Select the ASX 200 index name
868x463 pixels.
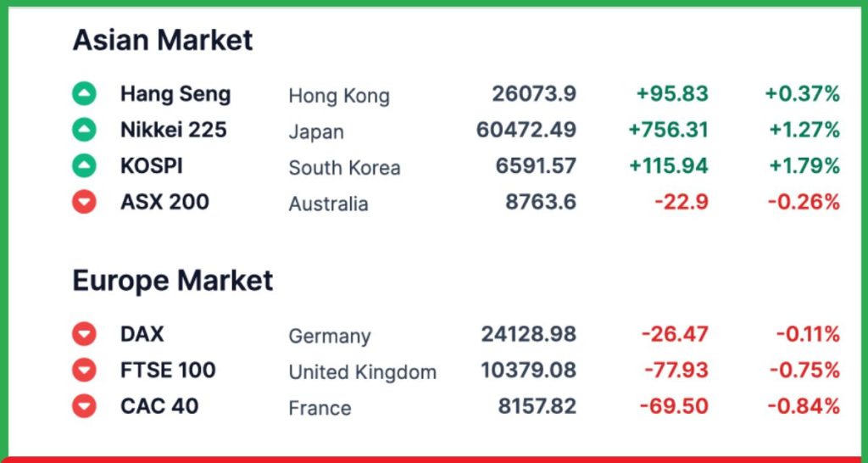164,202
